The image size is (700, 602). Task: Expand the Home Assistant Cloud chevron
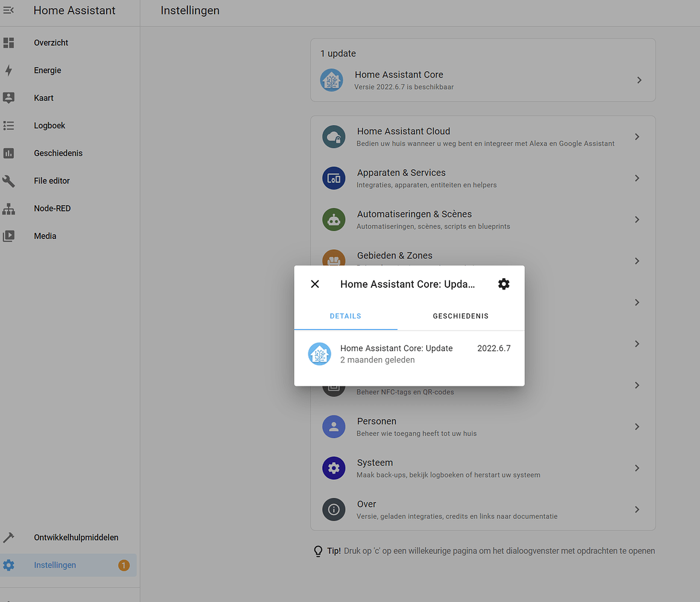click(x=637, y=137)
